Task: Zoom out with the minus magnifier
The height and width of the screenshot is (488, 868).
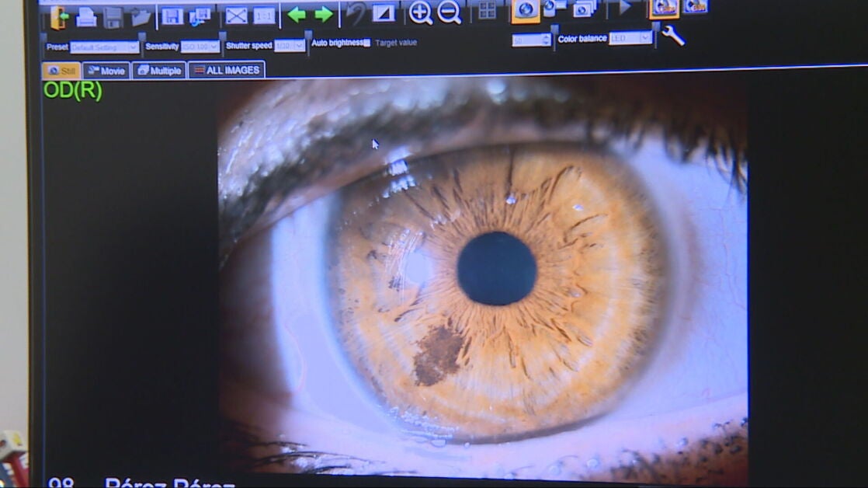Action: (449, 12)
